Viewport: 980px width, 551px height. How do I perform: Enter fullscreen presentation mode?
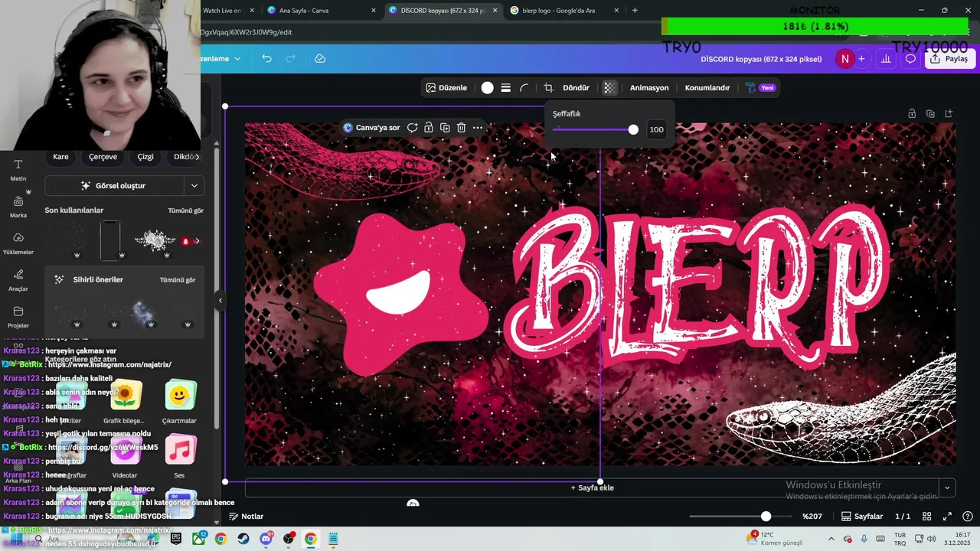pos(947,517)
